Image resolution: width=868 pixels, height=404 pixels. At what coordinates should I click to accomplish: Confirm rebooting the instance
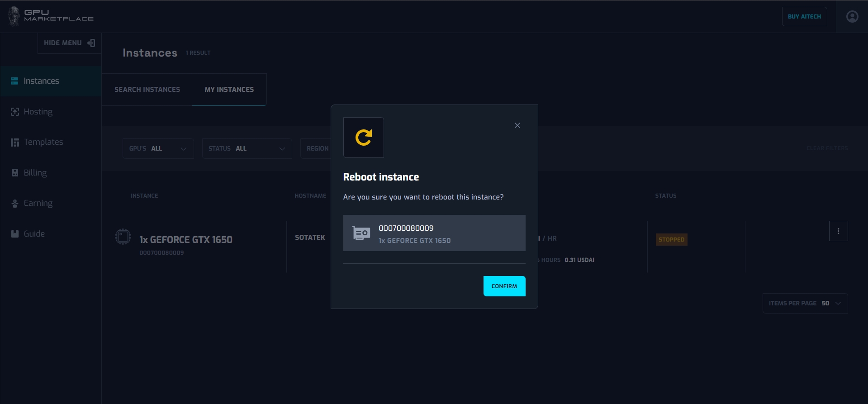pyautogui.click(x=504, y=286)
